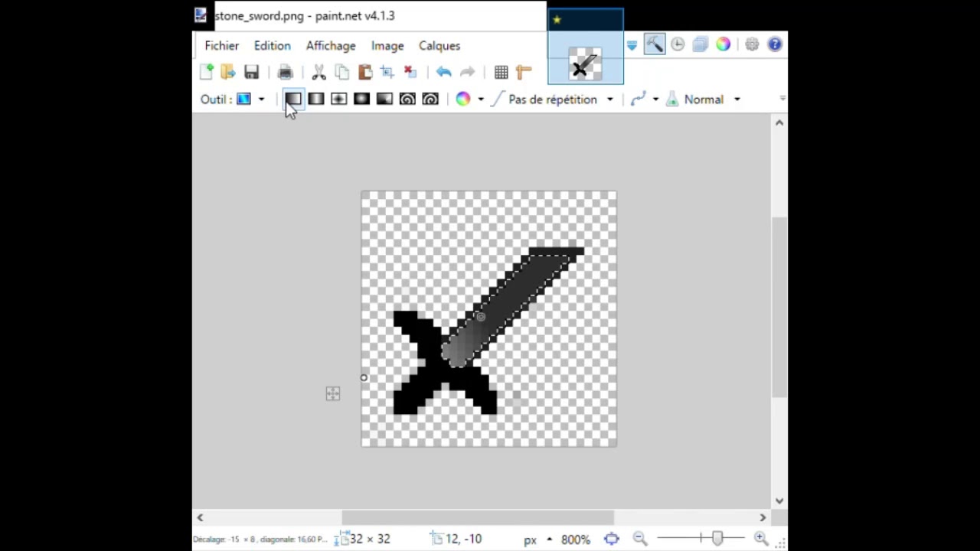Click the color wheel mode icon
This screenshot has height=551, width=980.
463,99
